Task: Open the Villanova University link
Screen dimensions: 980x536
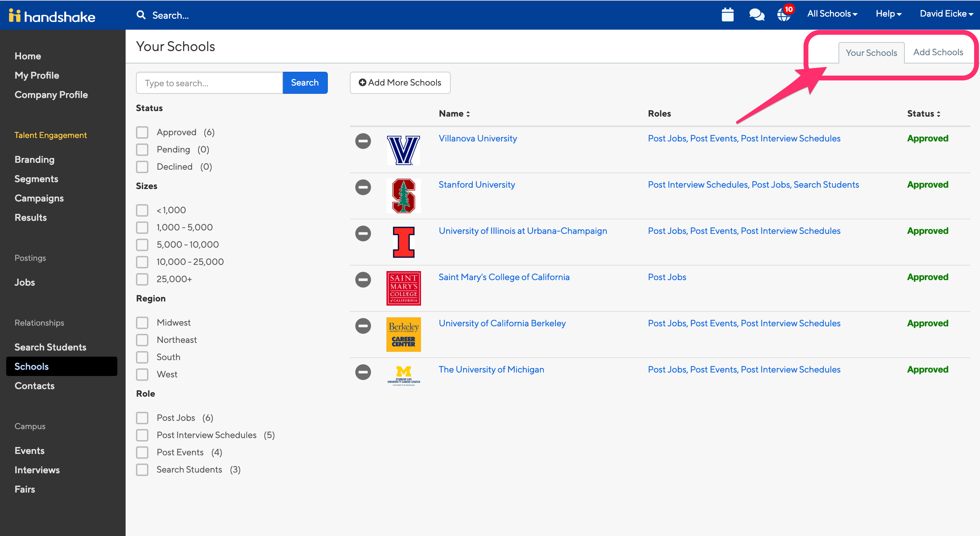Action: pos(478,138)
